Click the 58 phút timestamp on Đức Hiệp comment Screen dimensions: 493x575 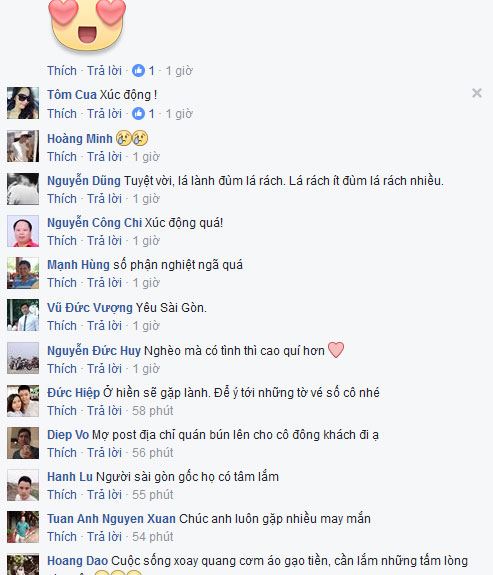[x=153, y=411]
